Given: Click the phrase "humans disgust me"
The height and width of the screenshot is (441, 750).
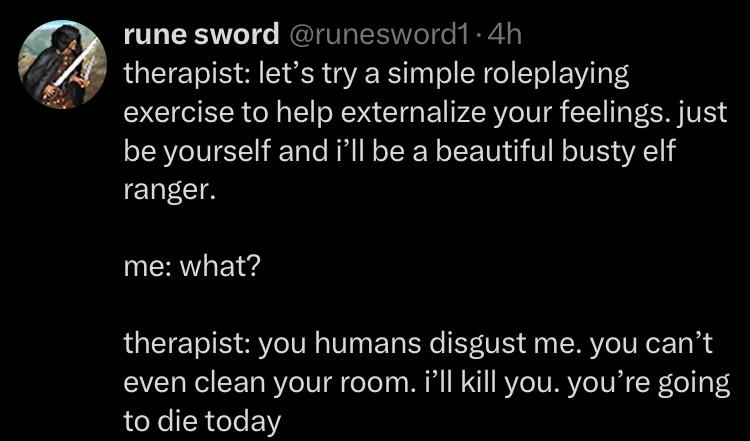Looking at the screenshot, I should (x=424, y=344).
